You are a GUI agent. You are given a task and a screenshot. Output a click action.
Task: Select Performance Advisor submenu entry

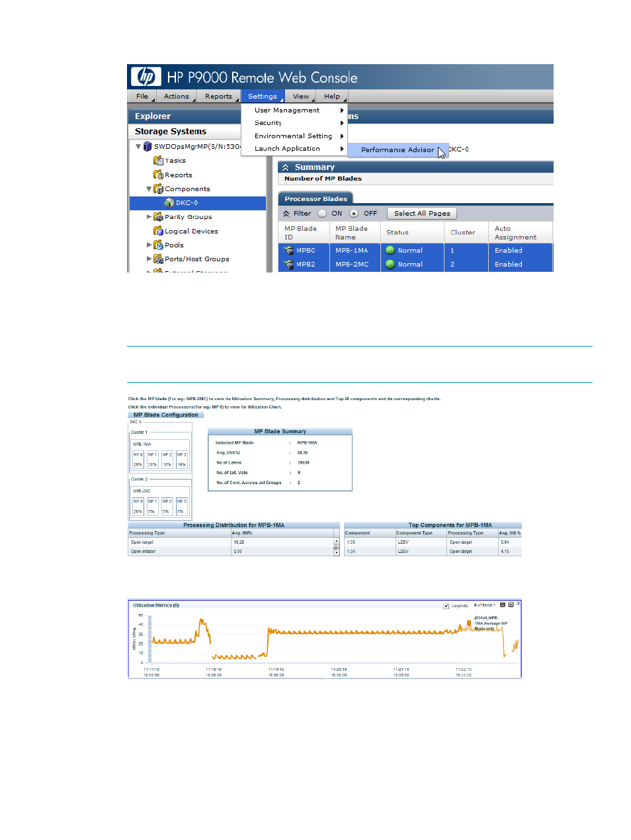point(398,150)
